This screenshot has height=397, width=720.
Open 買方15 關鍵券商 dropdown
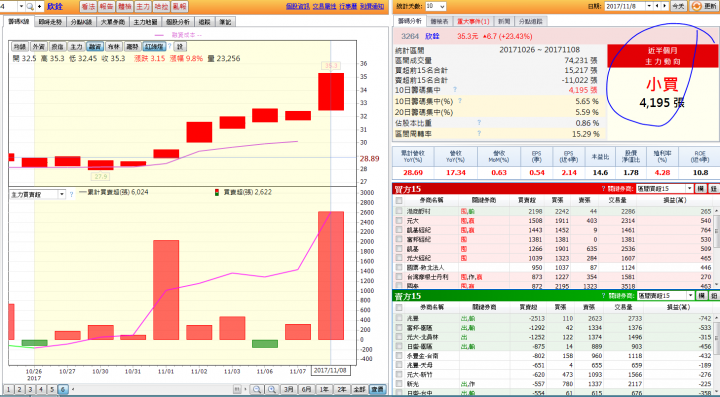pyautogui.click(x=664, y=189)
